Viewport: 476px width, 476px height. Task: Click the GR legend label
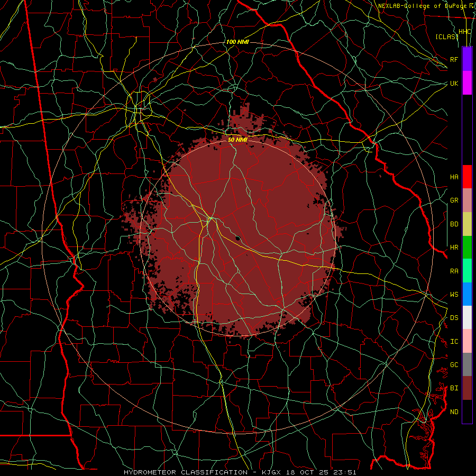454,200
